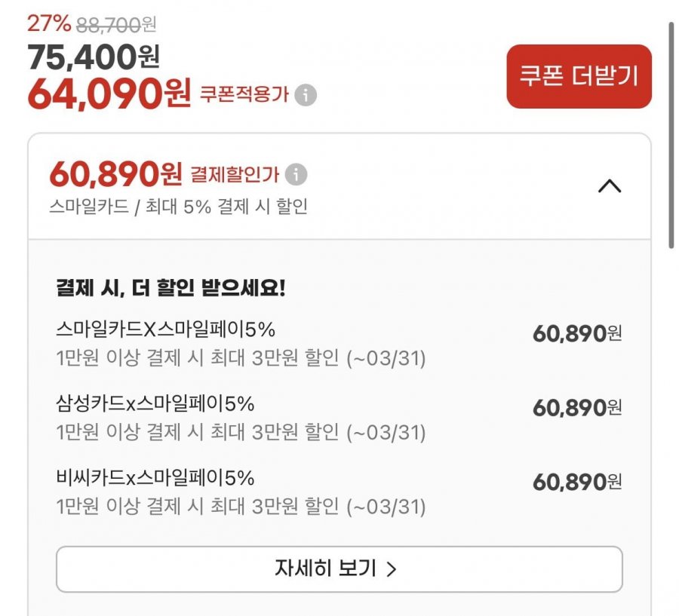Click the vertical scrollbar on the right
This screenshot has width=679, height=616.
[670, 134]
